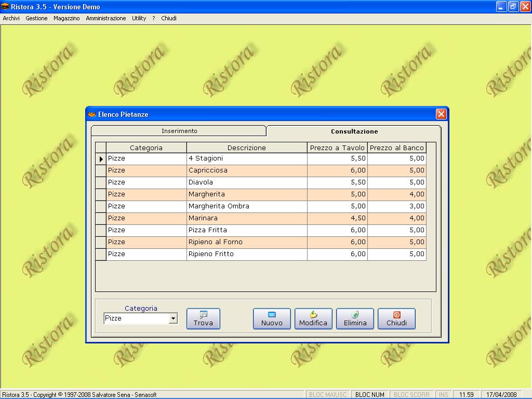The height and width of the screenshot is (399, 532).
Task: Click the Prezzo a Tavolo column header
Action: click(x=337, y=148)
